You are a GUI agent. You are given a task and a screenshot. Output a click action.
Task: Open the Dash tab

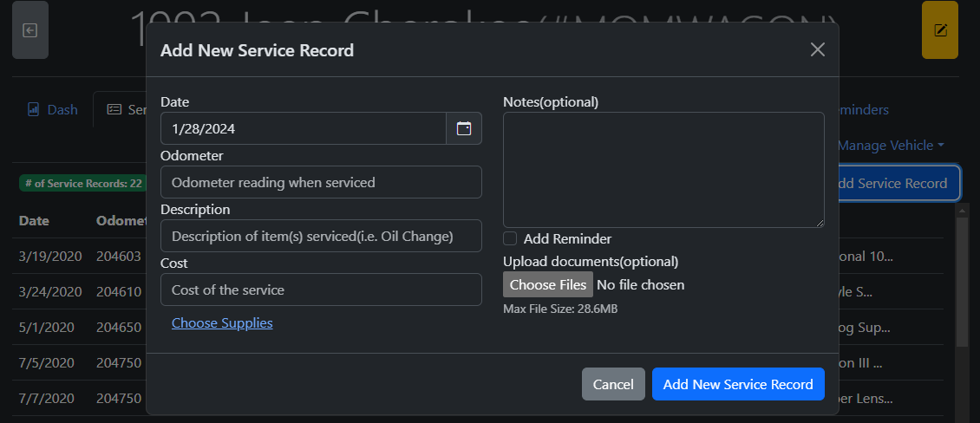[x=52, y=110]
